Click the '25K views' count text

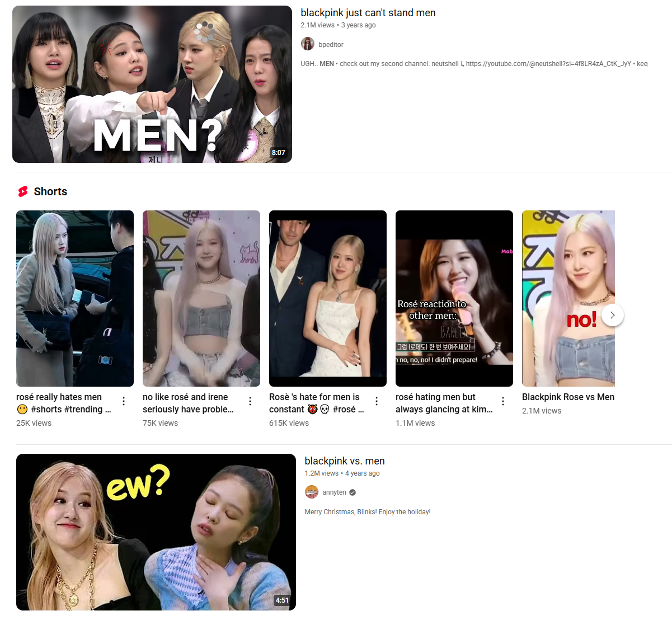click(x=34, y=423)
